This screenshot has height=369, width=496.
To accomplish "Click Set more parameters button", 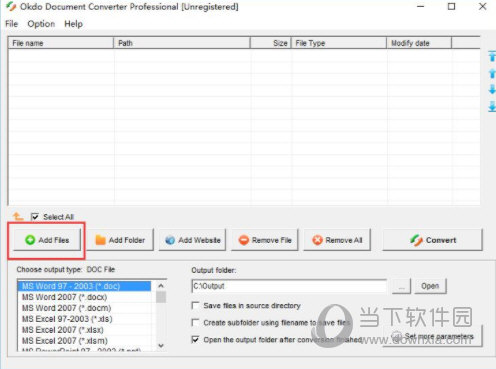I will pos(432,336).
